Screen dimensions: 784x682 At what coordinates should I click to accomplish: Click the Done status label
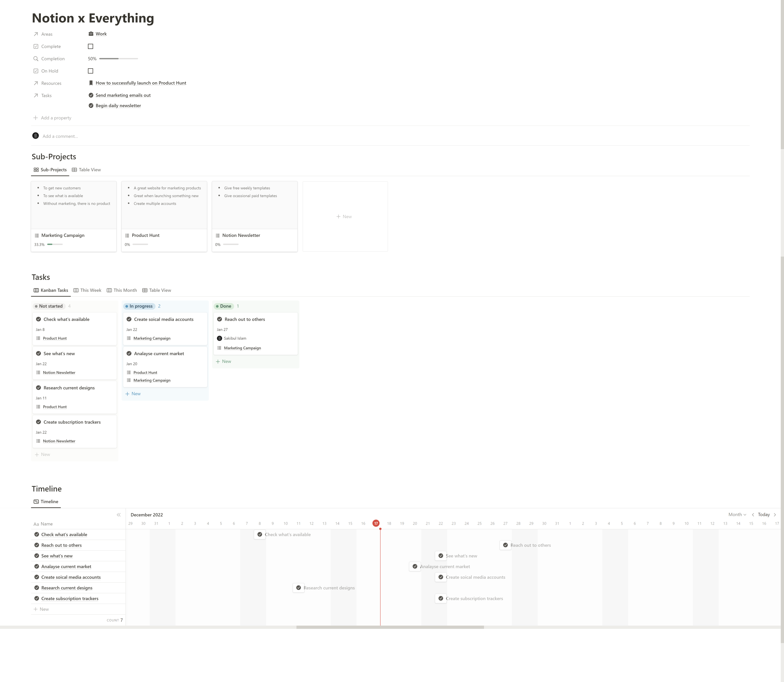pos(224,306)
